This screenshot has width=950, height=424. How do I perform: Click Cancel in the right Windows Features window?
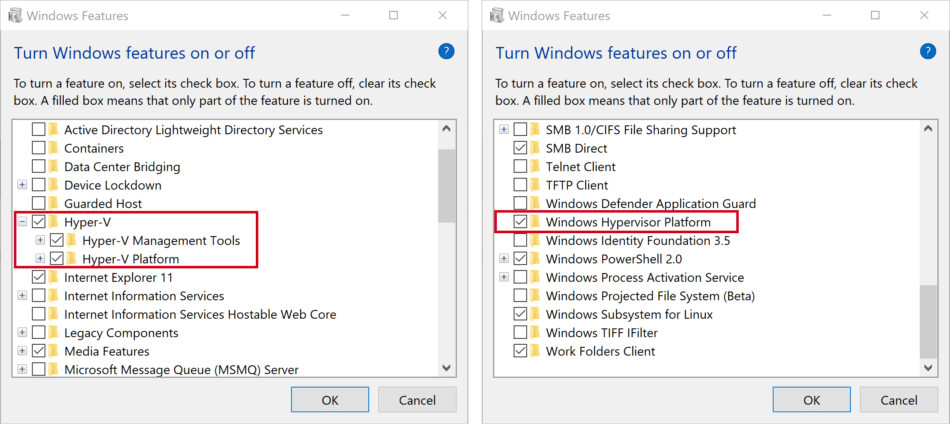pos(899,400)
